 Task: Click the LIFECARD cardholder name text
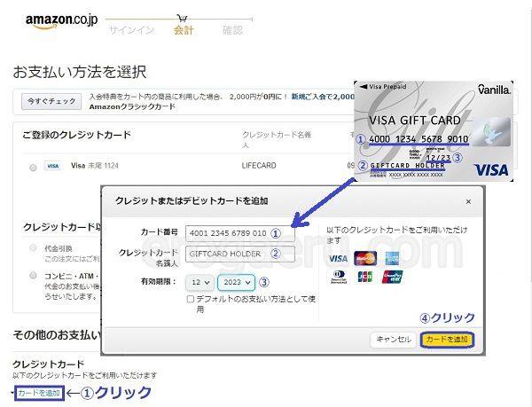[x=259, y=166]
